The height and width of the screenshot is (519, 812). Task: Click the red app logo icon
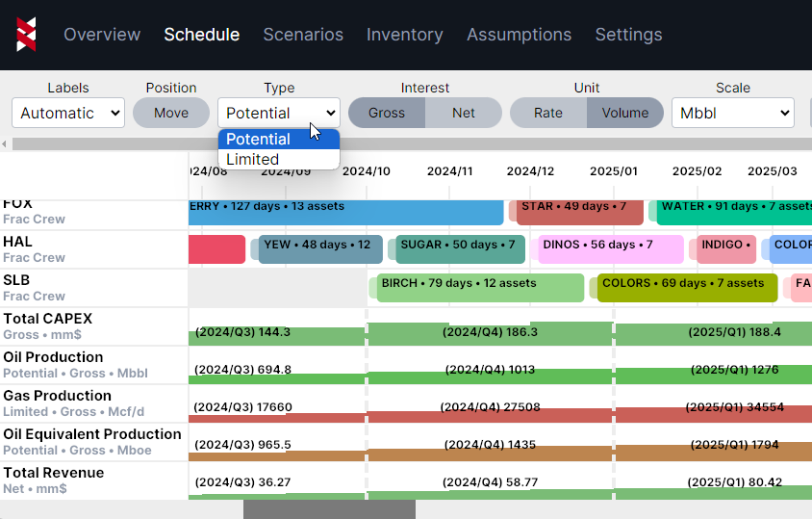point(27,35)
